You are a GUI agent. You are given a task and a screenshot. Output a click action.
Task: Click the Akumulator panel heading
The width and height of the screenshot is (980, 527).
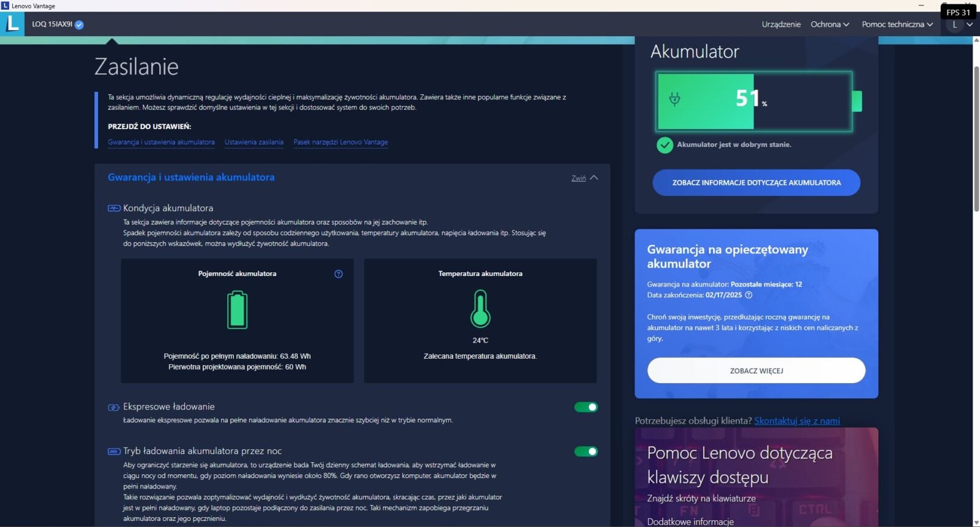point(695,51)
